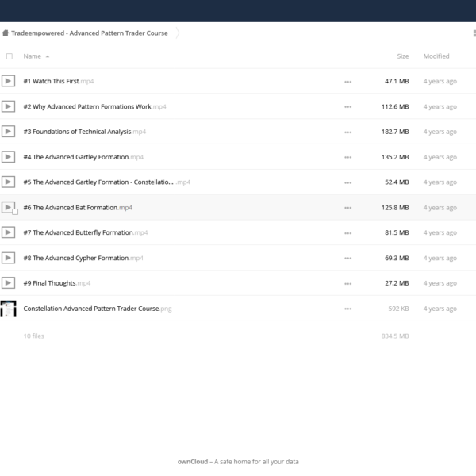
Task: Open more actions for #4 The Advanced Gartley Formation
Action: click(348, 157)
